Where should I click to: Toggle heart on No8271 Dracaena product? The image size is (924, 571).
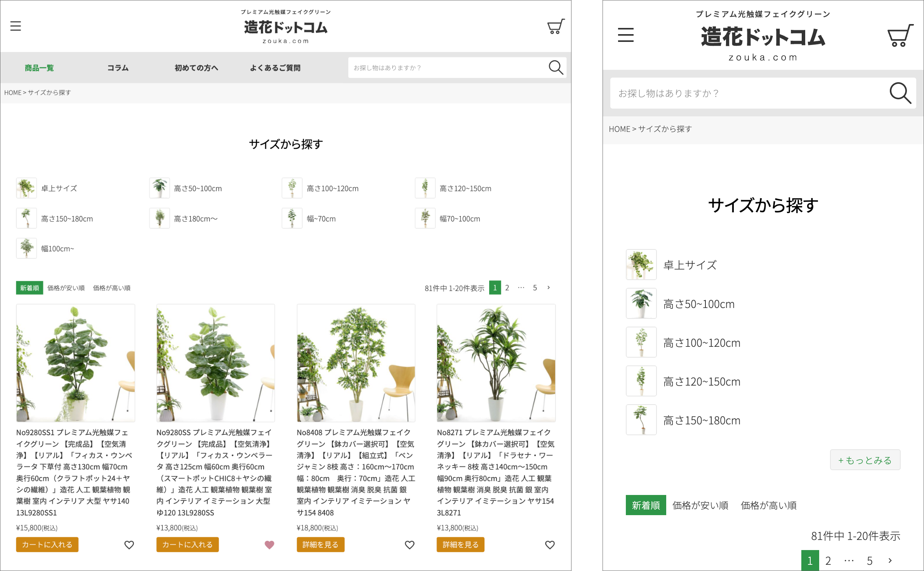click(550, 545)
